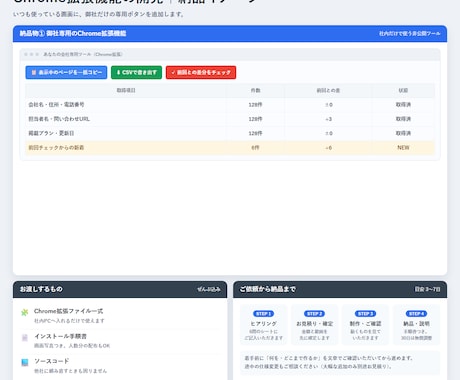
Task: Select the 掲載プラン・更新日 row label
Action: [x=51, y=133]
